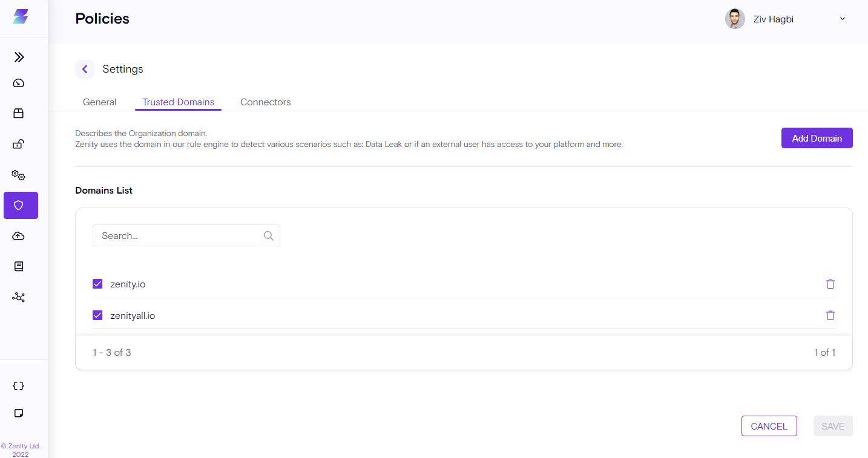Click the Zenity logo in sidebar

point(21,16)
